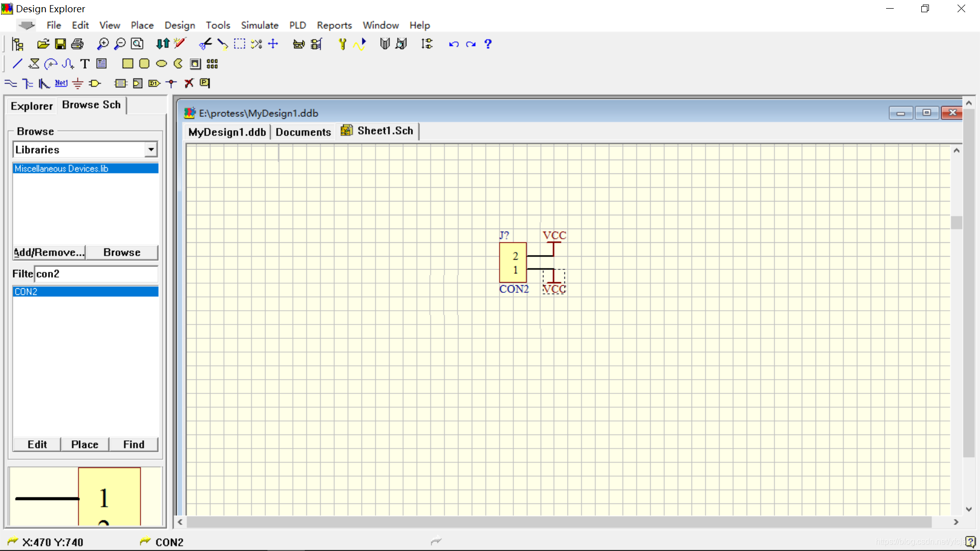Select the Net Label tool
The width and height of the screenshot is (980, 551).
tap(61, 83)
